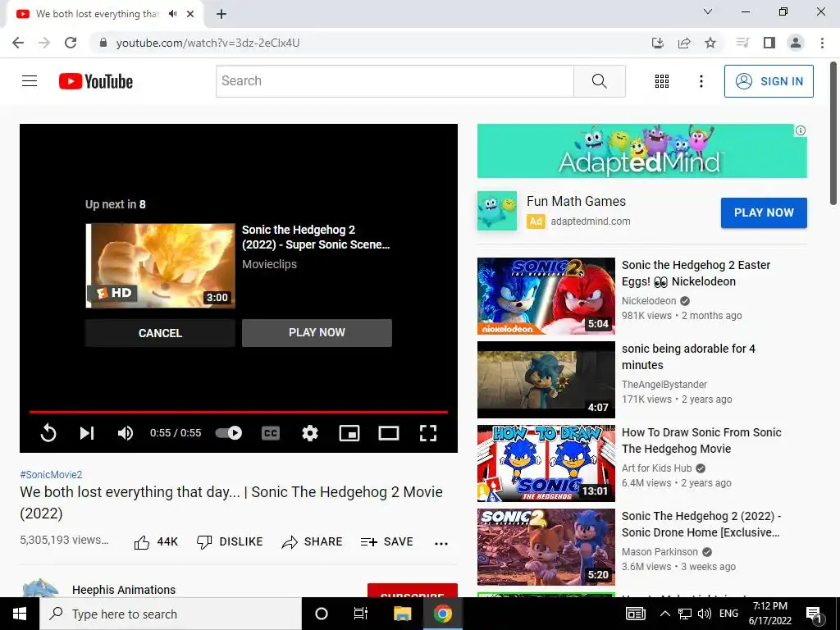Open Task View on taskbar

click(361, 614)
